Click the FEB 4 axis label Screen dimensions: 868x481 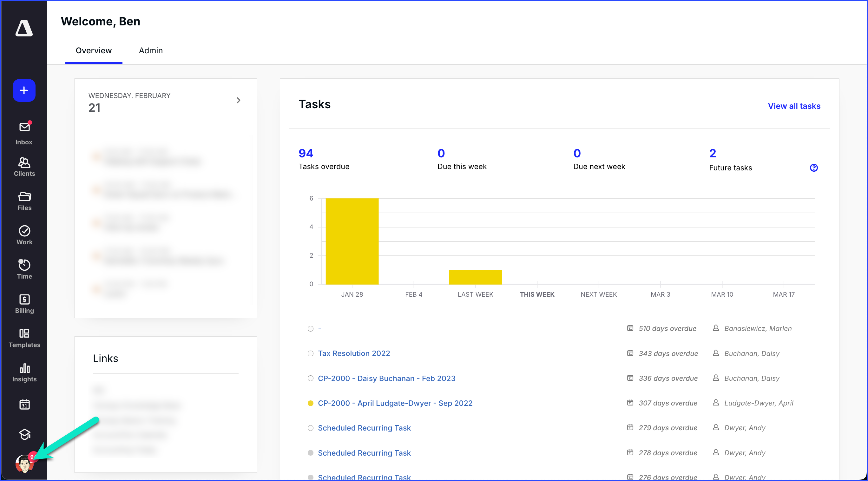coord(413,294)
